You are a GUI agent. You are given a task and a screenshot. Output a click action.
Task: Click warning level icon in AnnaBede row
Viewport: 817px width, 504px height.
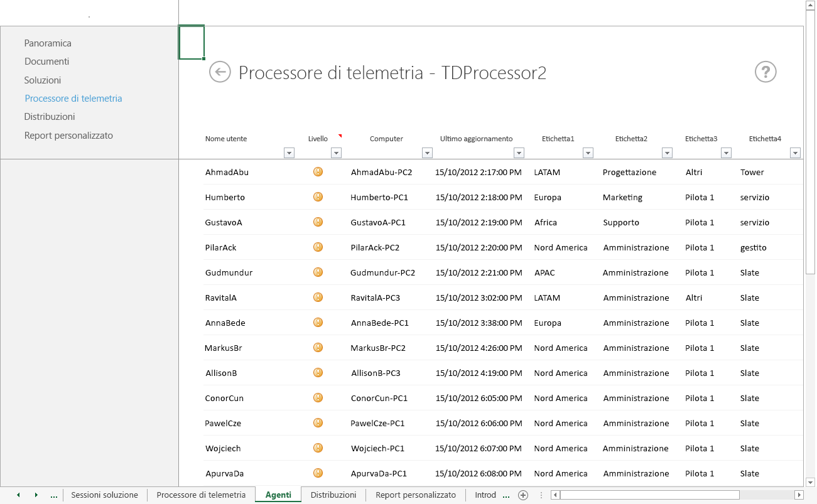(x=318, y=322)
